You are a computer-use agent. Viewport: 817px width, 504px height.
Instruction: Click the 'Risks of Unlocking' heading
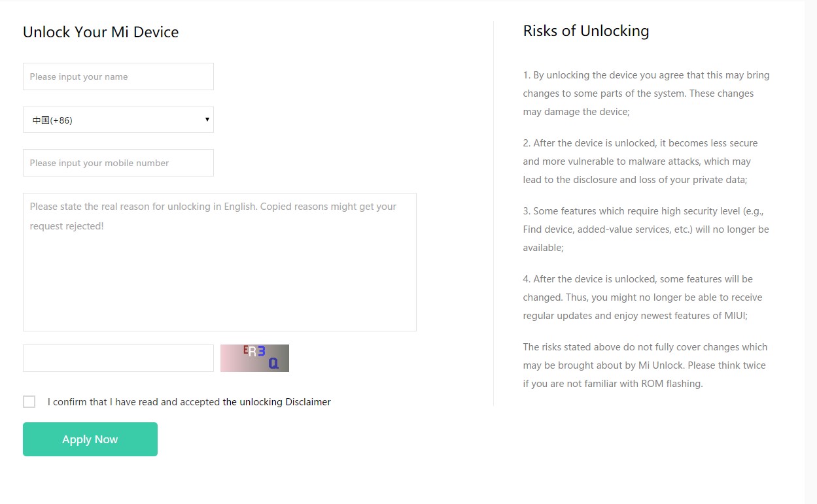point(586,31)
